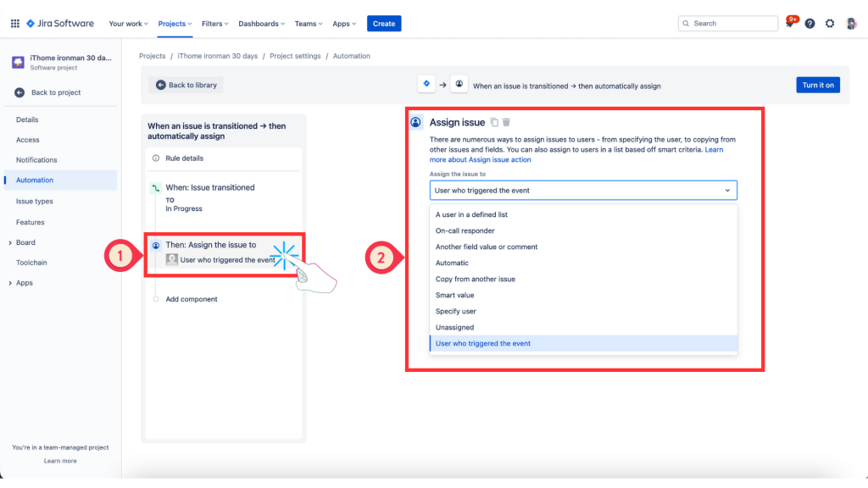Click the Back to library button
The width and height of the screenshot is (868, 488).
point(186,85)
